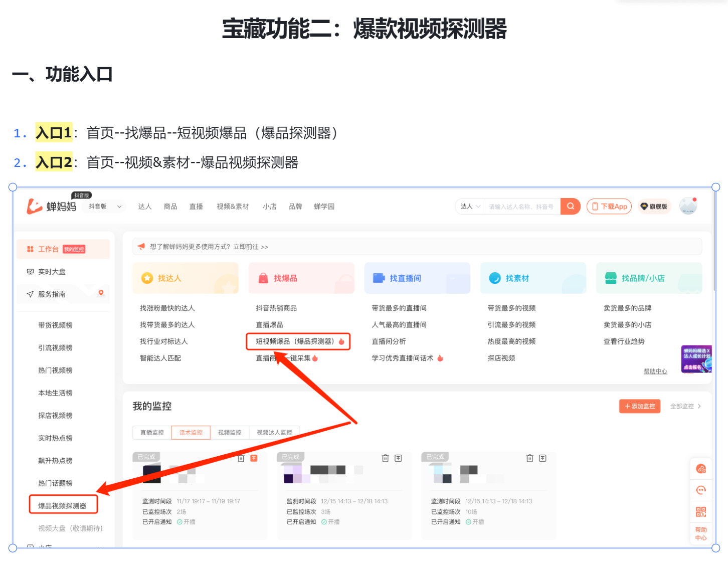The height and width of the screenshot is (567, 728).
Task: Switch to the 视频达人监控 tab
Action: 274,433
